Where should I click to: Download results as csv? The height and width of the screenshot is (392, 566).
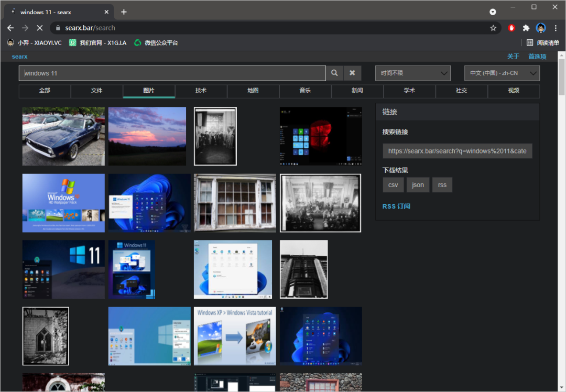393,185
